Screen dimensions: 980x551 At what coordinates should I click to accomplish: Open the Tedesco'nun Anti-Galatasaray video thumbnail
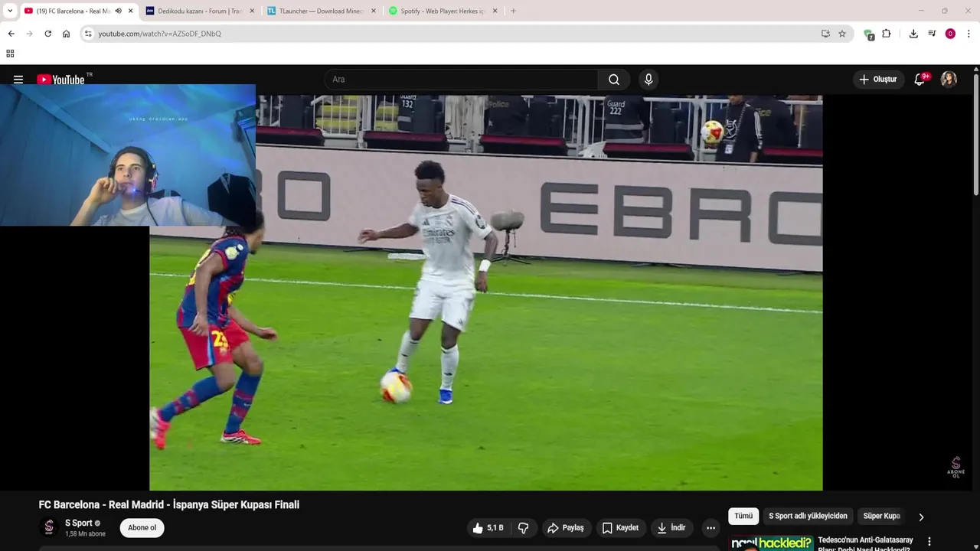[x=771, y=543]
